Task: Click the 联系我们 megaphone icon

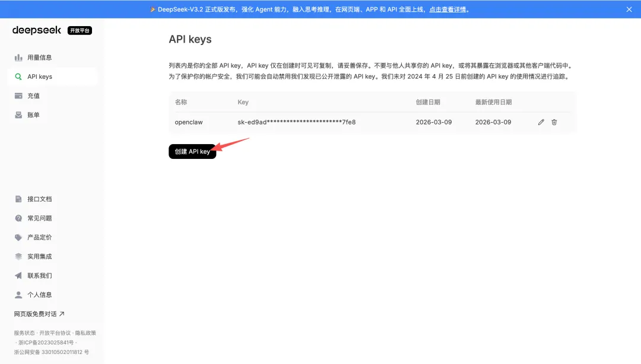Action: pyautogui.click(x=18, y=276)
